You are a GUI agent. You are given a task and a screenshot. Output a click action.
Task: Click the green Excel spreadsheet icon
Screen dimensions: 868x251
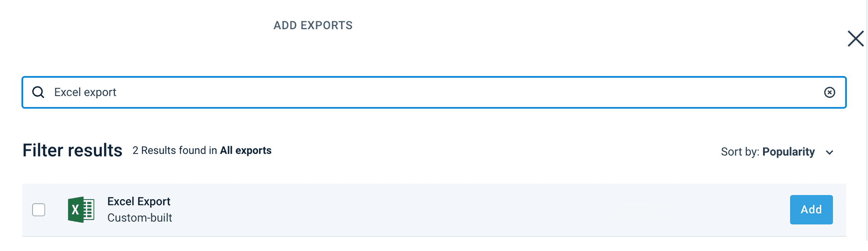[81, 209]
